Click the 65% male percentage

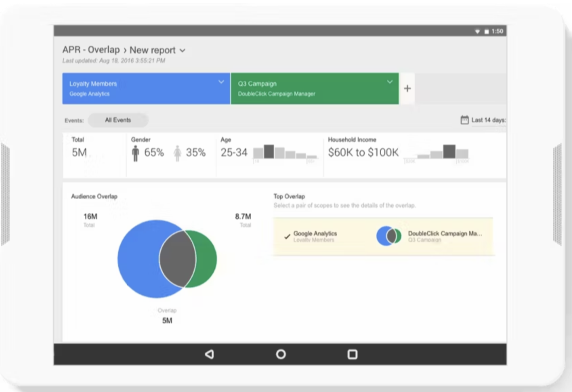point(154,152)
